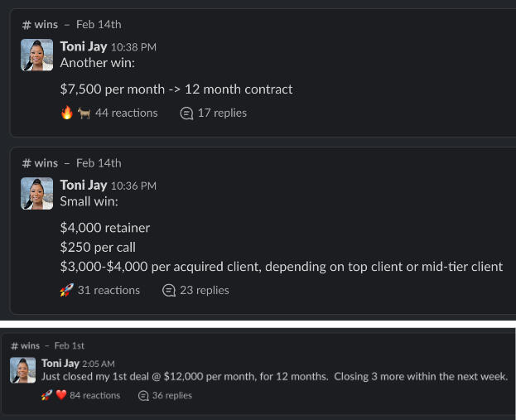View the 31 reactions list

tap(109, 290)
